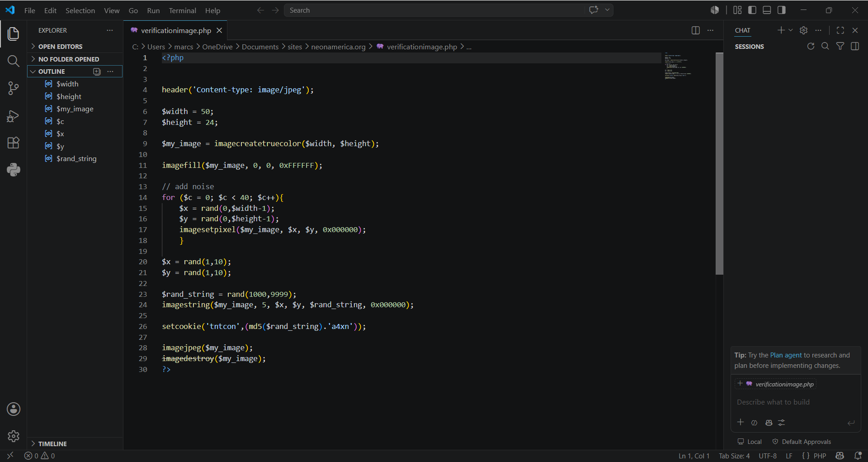Focus the Describe what to build input
Image resolution: width=868 pixels, height=462 pixels.
point(796,402)
